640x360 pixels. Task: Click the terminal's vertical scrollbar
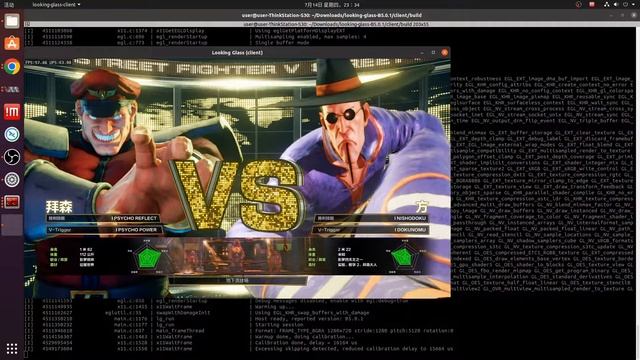[x=638, y=192]
